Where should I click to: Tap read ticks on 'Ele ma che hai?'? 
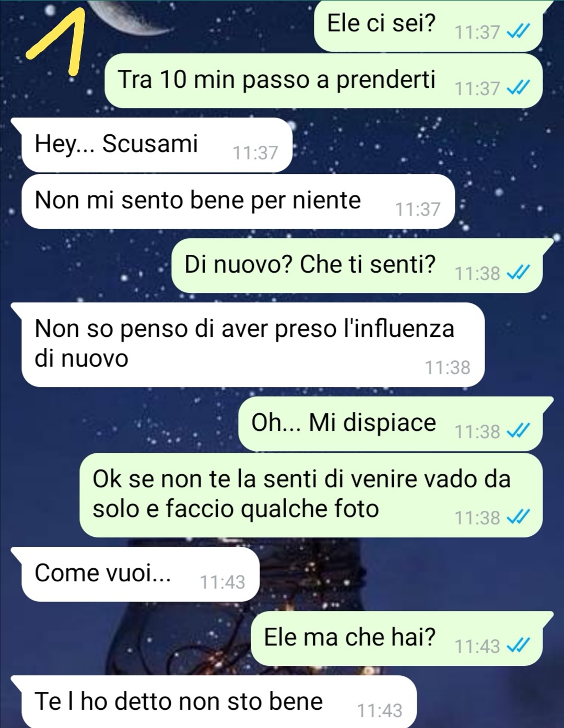pyautogui.click(x=519, y=645)
